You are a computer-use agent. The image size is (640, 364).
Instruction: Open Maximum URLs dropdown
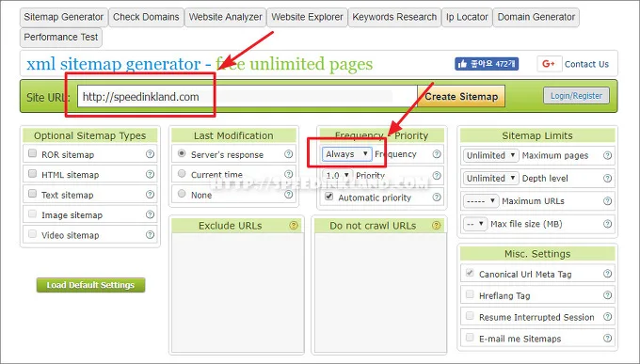481,200
